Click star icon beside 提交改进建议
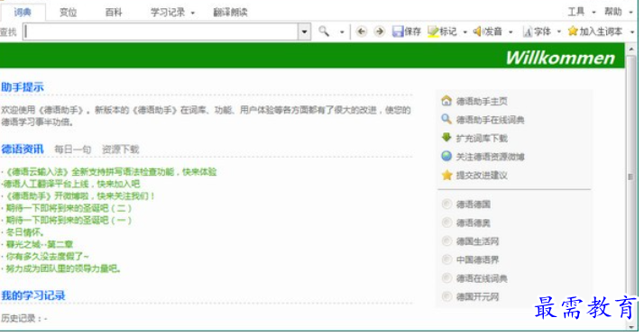The height and width of the screenshot is (336, 644). point(446,175)
